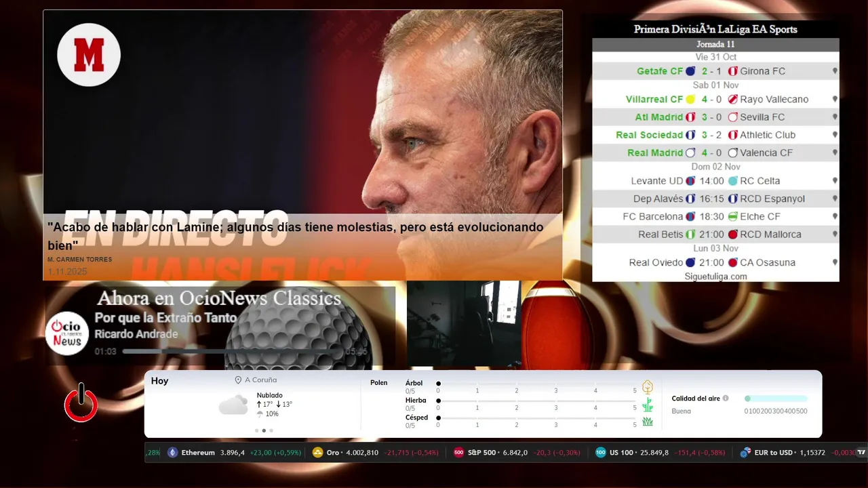Click the RC Celta light-blue crest
Screen dimensions: 868x488
tap(732, 181)
